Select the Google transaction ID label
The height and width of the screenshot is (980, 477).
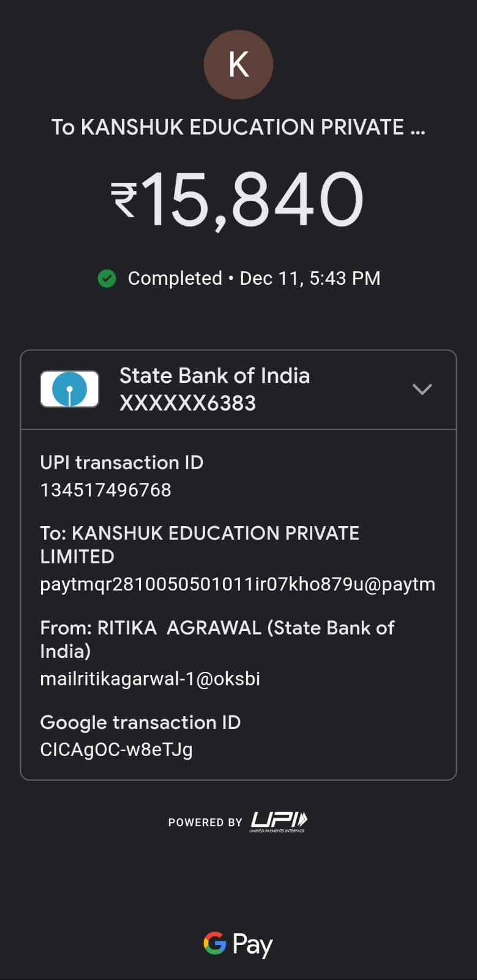point(140,723)
